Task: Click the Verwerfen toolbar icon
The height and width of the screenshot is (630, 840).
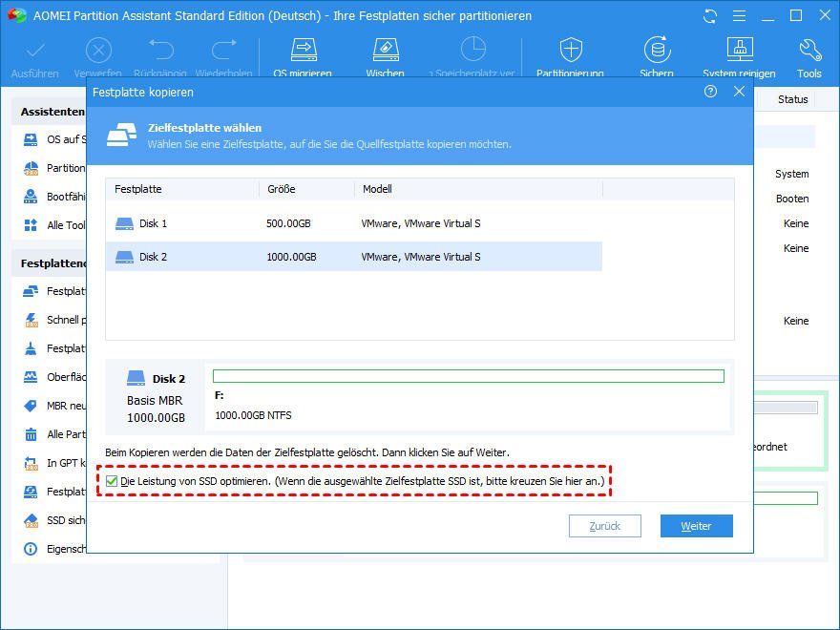Action: pyautogui.click(x=98, y=52)
